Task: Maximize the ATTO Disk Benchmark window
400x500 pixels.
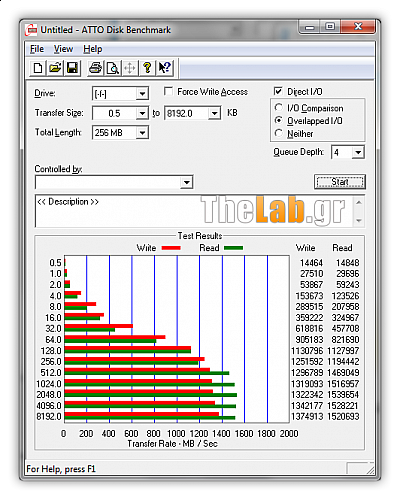Action: click(330, 27)
